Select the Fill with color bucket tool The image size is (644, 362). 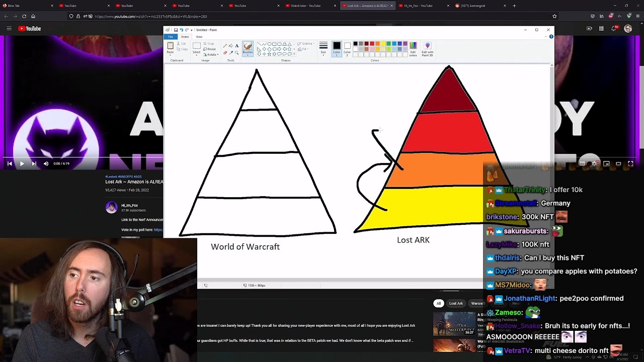tap(231, 46)
